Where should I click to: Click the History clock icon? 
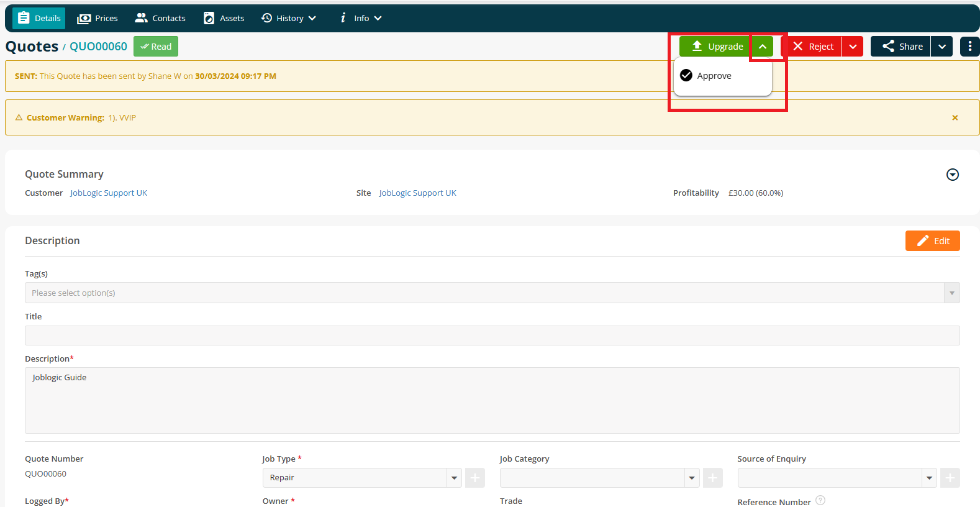click(x=267, y=18)
